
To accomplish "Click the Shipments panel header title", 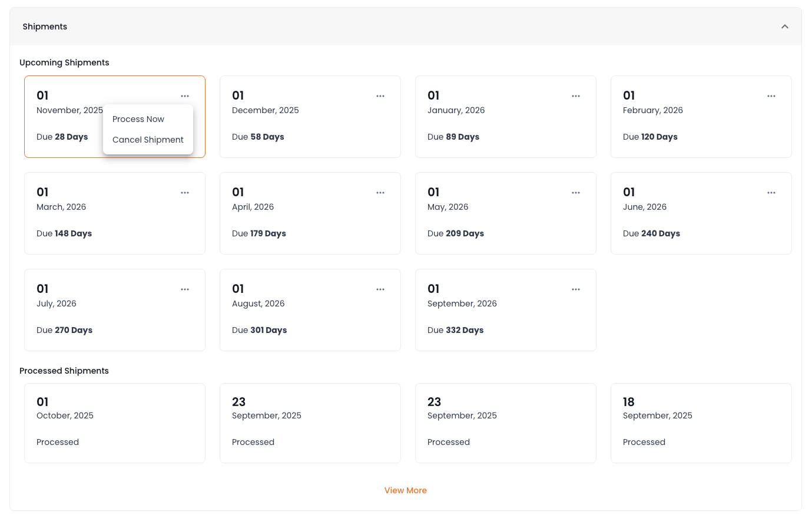I will (x=45, y=27).
